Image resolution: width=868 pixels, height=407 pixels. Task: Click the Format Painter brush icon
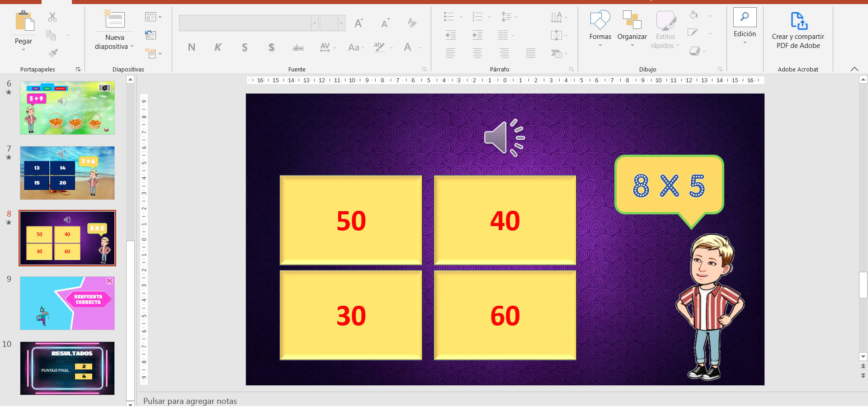(x=53, y=53)
